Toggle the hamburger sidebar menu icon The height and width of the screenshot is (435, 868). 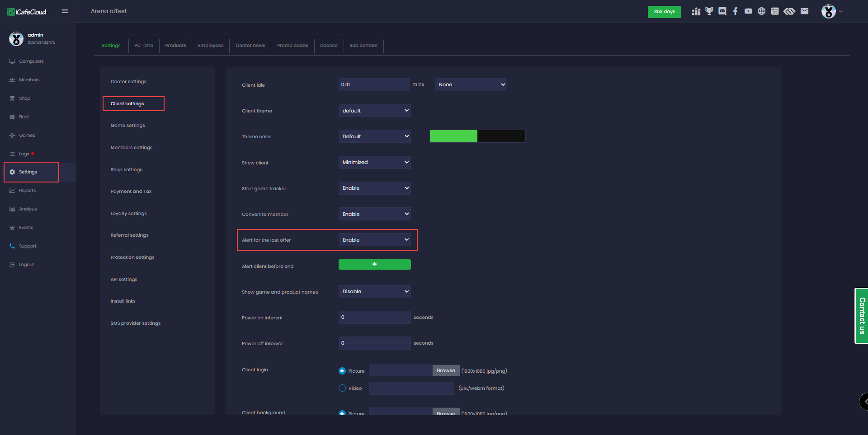pos(65,11)
